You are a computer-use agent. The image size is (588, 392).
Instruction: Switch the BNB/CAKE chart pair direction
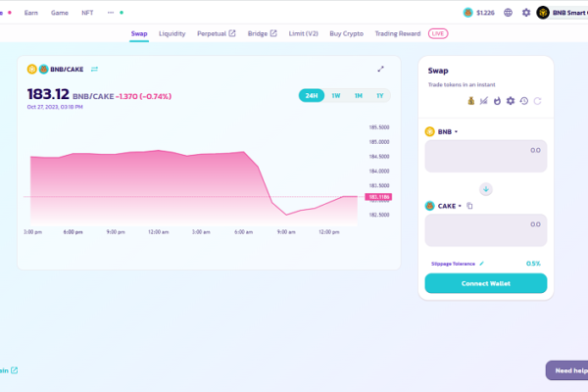pyautogui.click(x=94, y=69)
